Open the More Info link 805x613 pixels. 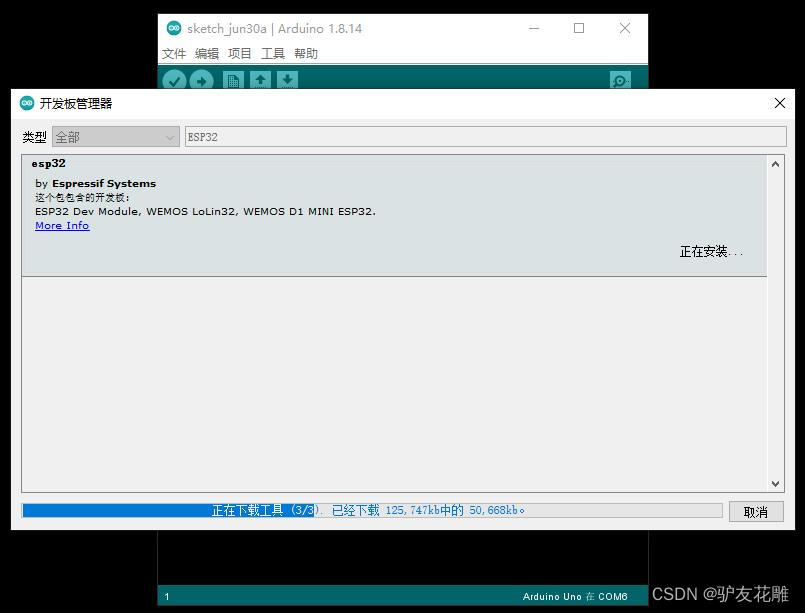coord(62,225)
